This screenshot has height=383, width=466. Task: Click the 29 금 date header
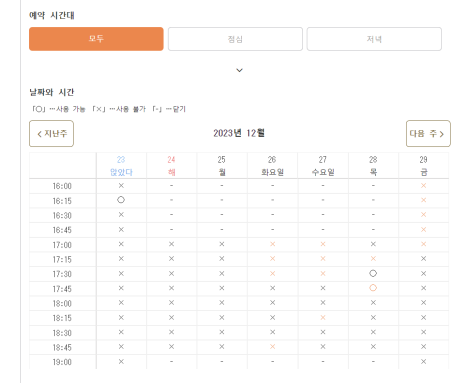423,166
